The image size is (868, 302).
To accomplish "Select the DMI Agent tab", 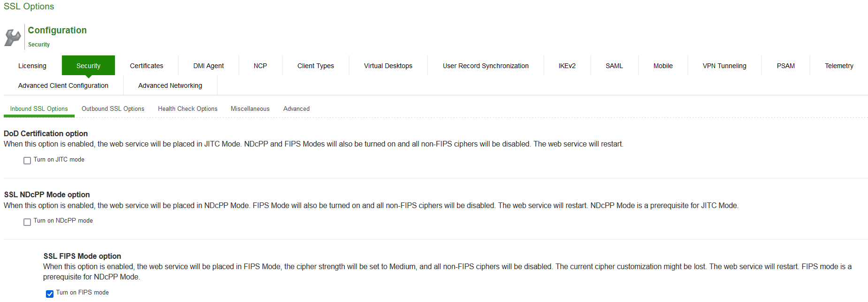I will [x=208, y=66].
